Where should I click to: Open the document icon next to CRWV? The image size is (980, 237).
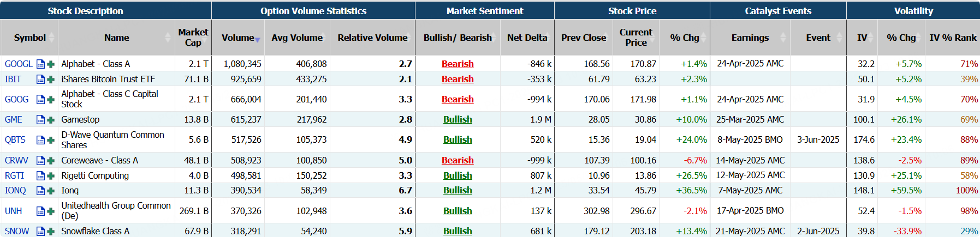[x=40, y=161]
